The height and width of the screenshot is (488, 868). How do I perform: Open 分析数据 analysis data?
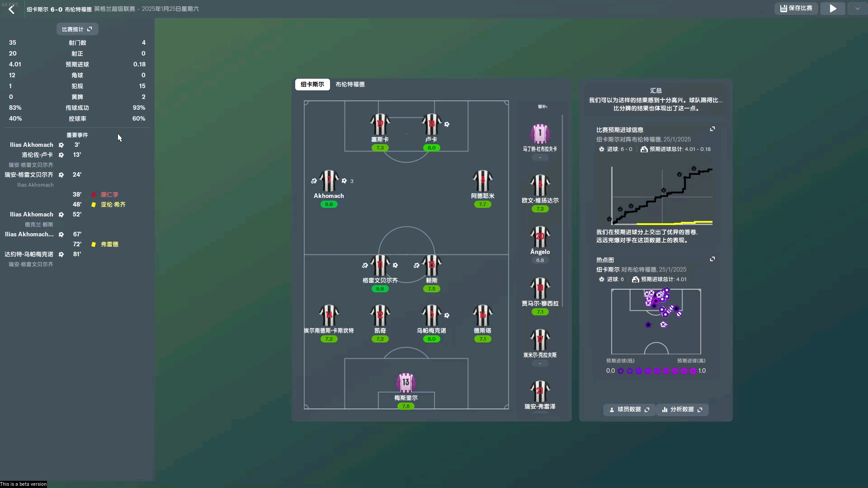[682, 409]
